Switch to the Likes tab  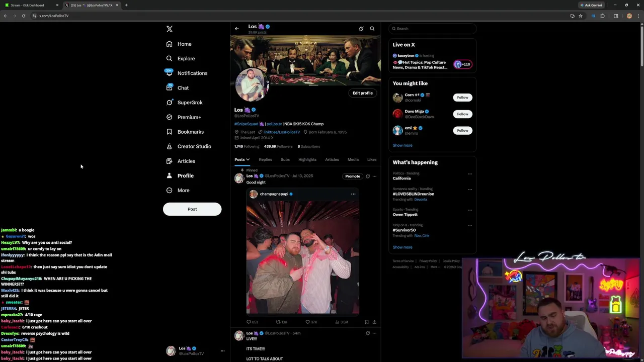click(x=372, y=160)
